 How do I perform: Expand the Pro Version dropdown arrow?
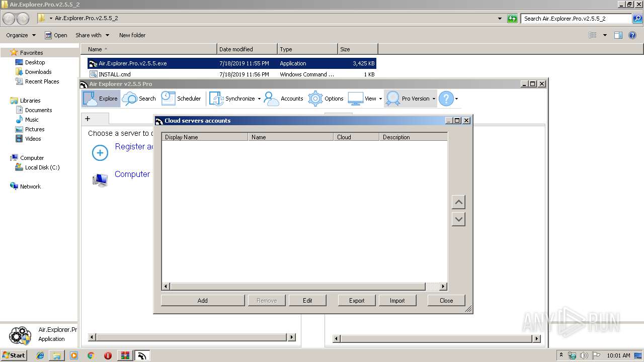[x=434, y=99]
